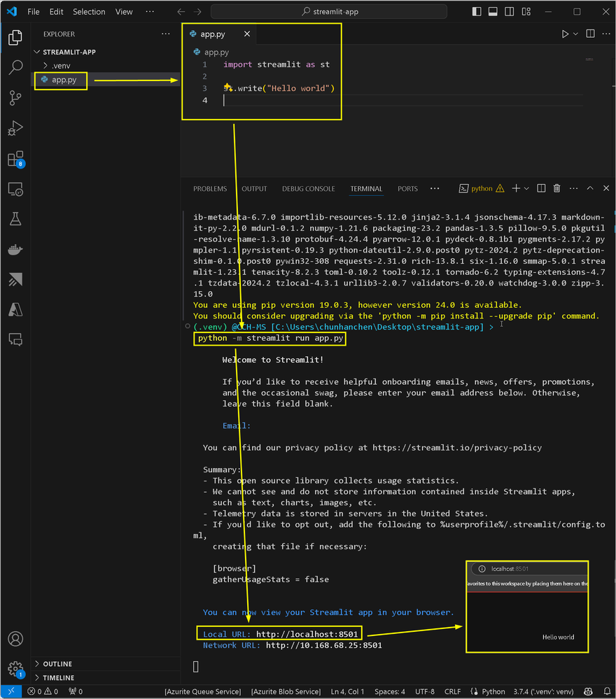Open the Azure view

[15, 309]
